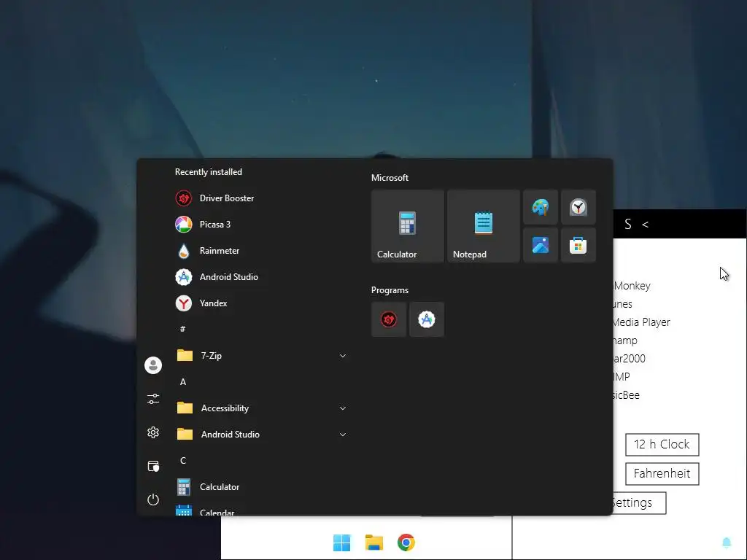Click Android Studio tile in Programs group

(x=426, y=319)
